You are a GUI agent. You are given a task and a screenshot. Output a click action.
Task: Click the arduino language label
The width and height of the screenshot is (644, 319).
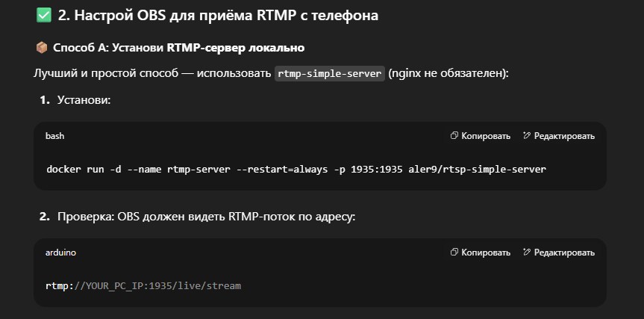(60, 253)
